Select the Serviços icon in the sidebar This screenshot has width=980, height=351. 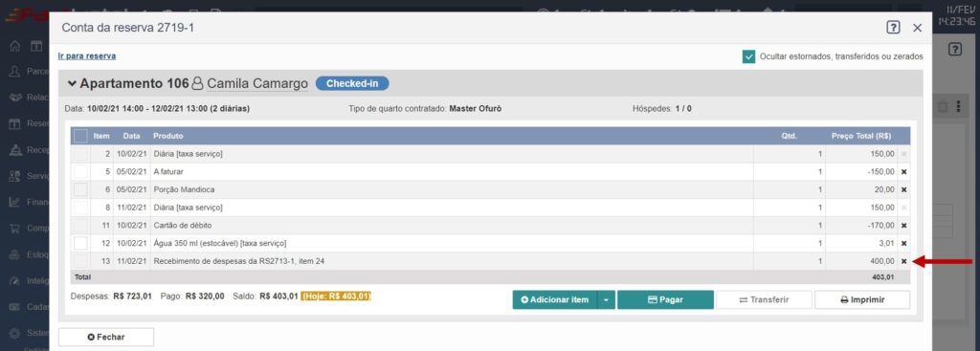point(15,176)
